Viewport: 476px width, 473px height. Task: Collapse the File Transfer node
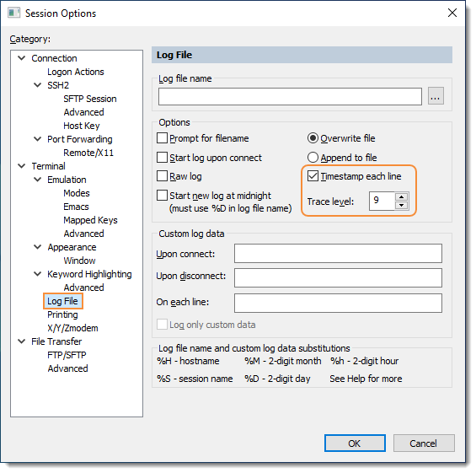tap(22, 341)
